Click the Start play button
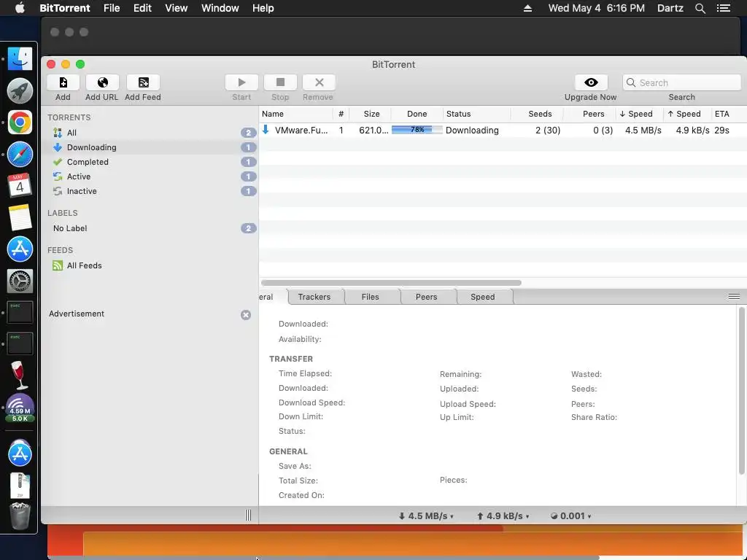This screenshot has width=747, height=560. tap(241, 82)
